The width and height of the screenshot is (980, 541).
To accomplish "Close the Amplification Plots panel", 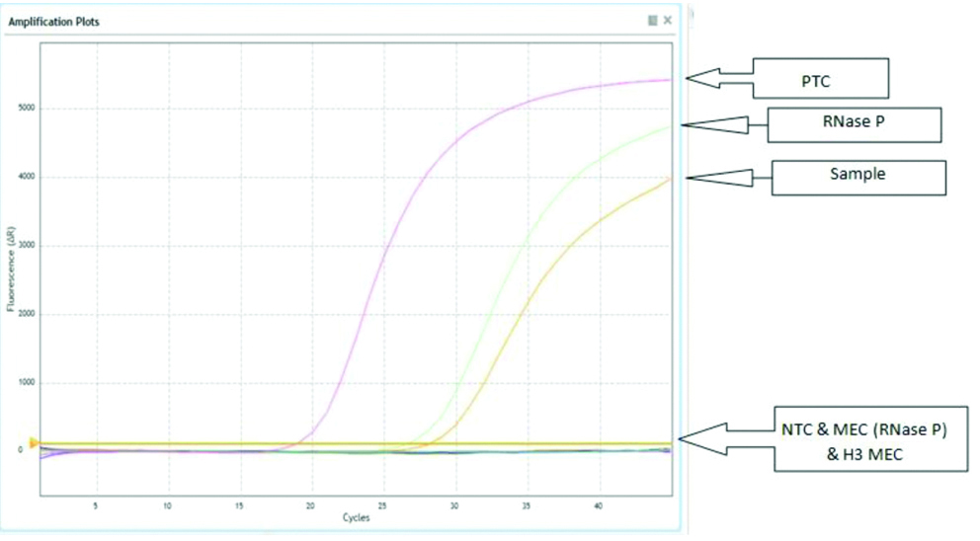I will (x=668, y=20).
